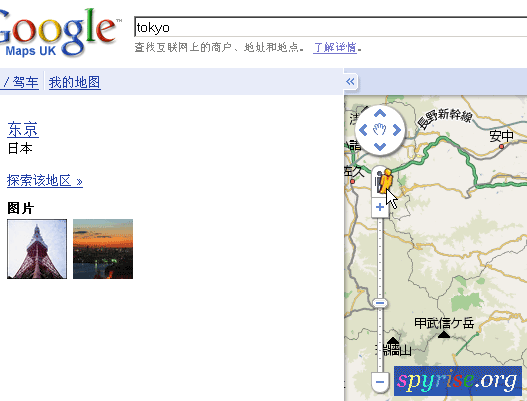The height and width of the screenshot is (401, 527).
Task: Open the sunset cityscape photo thumbnail
Action: tap(103, 249)
